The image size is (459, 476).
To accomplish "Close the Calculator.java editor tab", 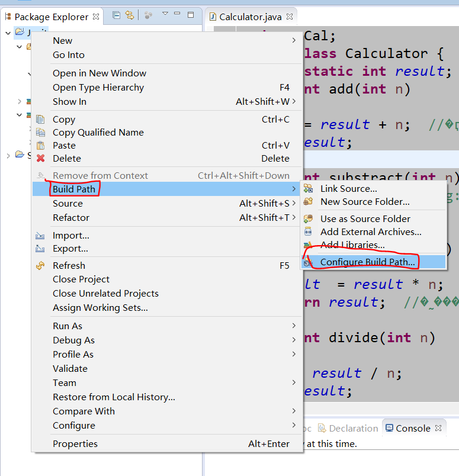I will (290, 17).
